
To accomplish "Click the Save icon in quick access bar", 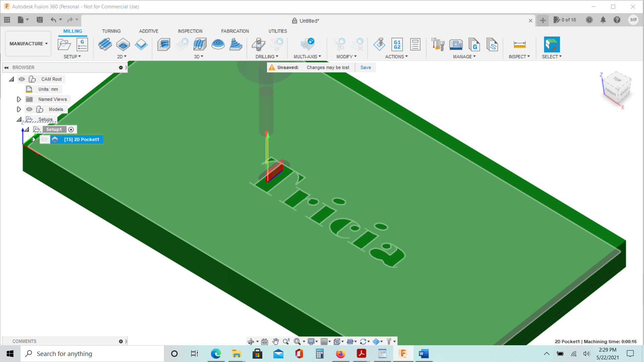I will 40,20.
